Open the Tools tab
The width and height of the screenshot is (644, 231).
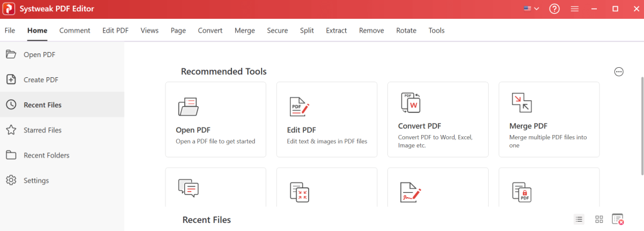tap(436, 30)
